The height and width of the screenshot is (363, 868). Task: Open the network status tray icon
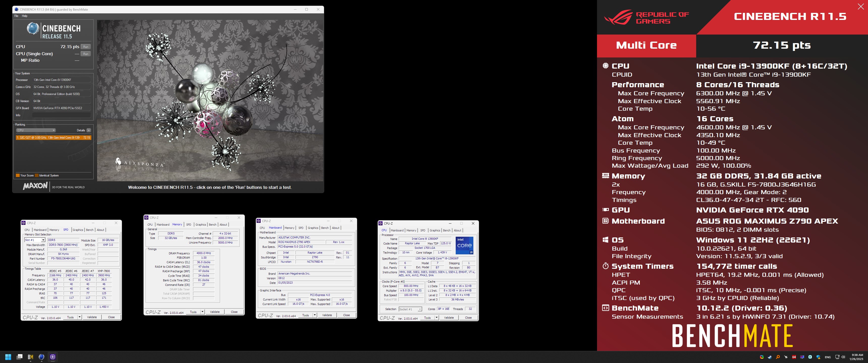tap(837, 357)
